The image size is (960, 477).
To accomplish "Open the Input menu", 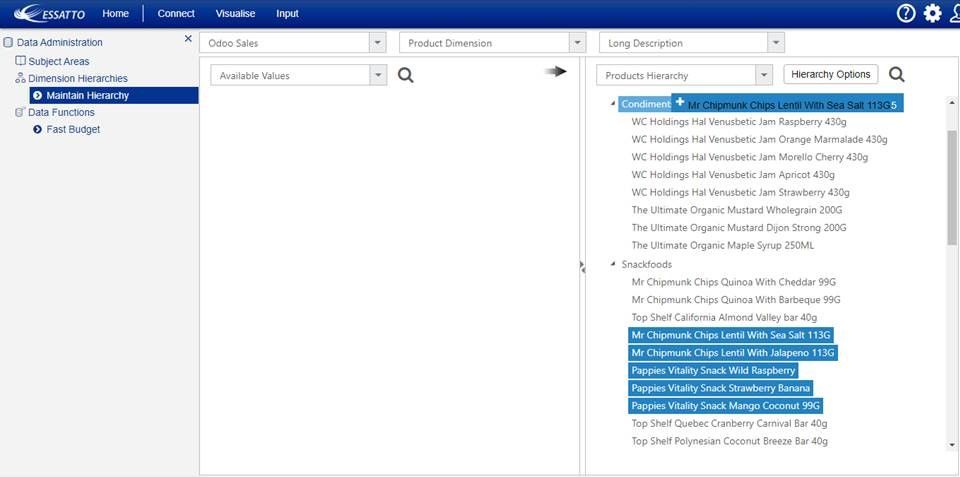I will pyautogui.click(x=287, y=13).
